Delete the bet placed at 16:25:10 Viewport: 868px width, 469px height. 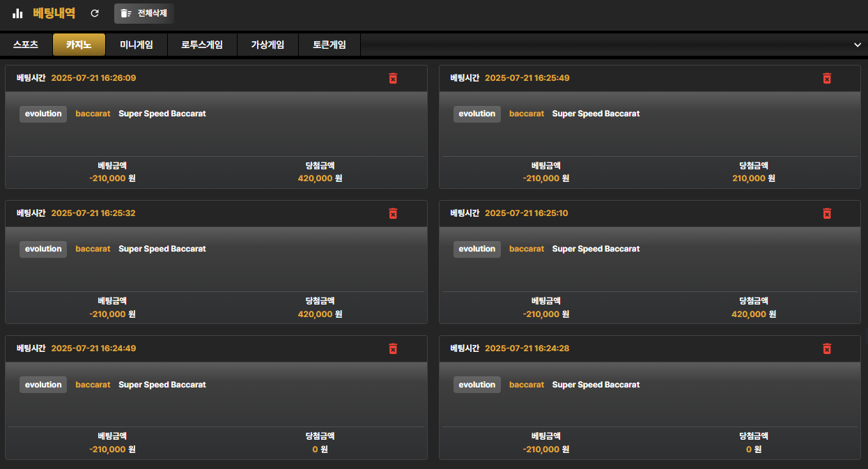pos(827,213)
